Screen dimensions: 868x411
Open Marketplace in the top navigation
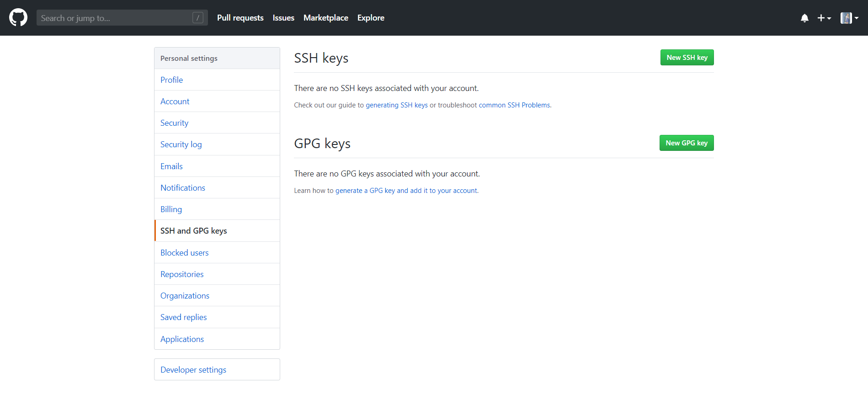[x=326, y=18]
